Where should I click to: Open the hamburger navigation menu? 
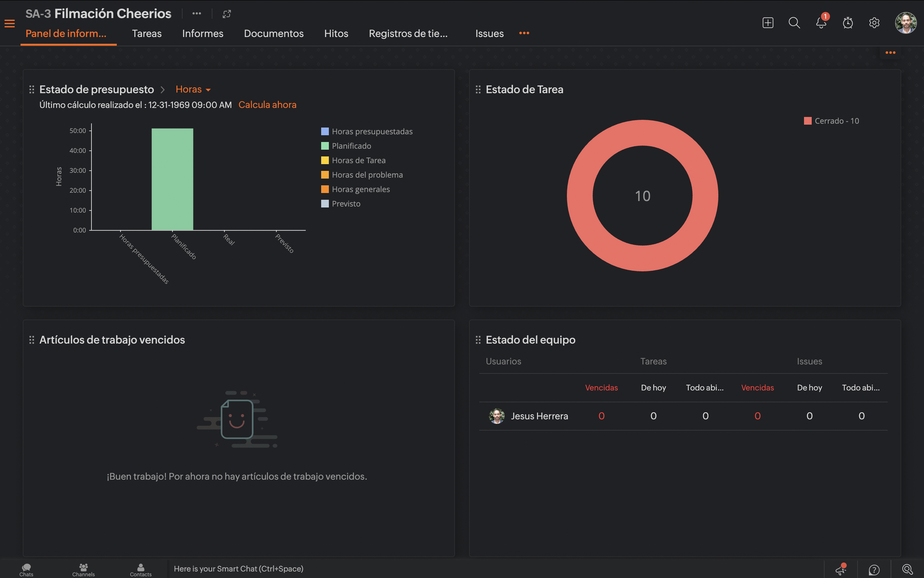[10, 24]
